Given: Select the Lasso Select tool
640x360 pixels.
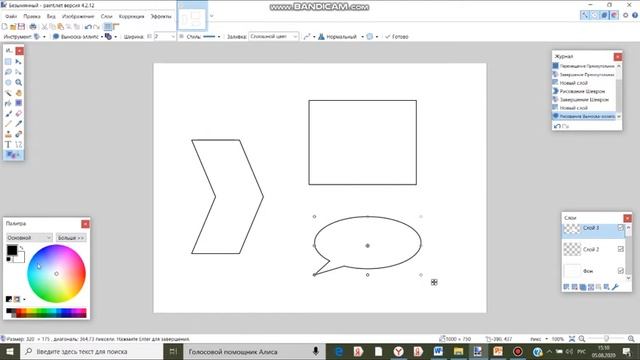Looking at the screenshot, I should (x=8, y=72).
